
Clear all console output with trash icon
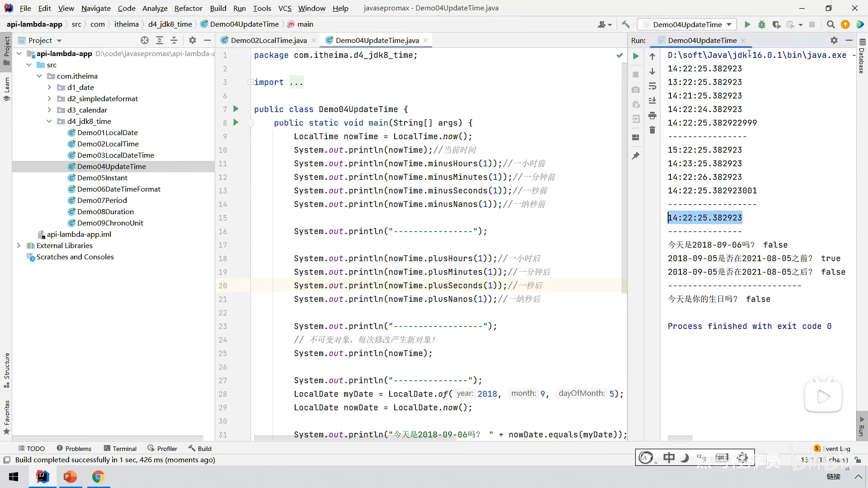coord(652,130)
